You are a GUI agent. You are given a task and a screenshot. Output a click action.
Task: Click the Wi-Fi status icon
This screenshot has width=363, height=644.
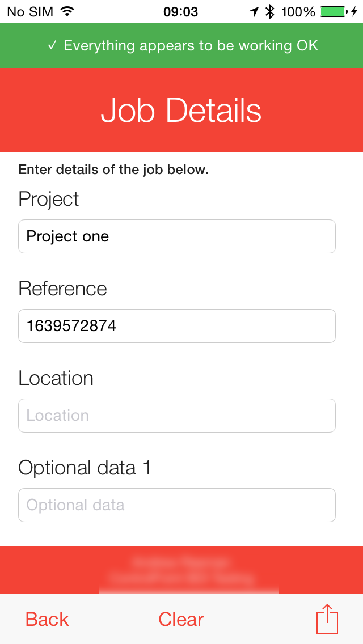point(67,11)
